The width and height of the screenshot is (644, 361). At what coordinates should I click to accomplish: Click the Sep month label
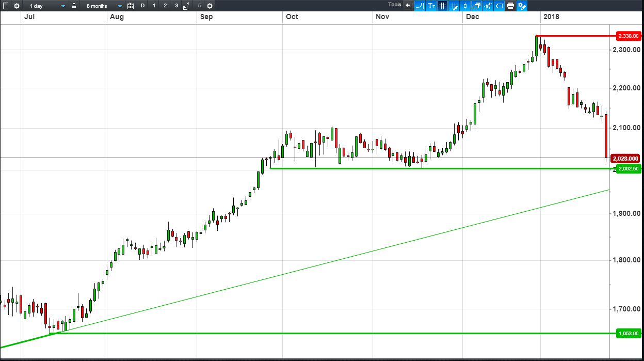pyautogui.click(x=206, y=17)
